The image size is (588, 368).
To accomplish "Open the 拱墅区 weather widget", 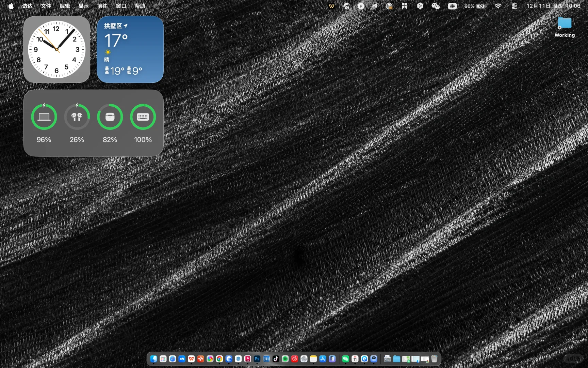I will click(x=130, y=49).
